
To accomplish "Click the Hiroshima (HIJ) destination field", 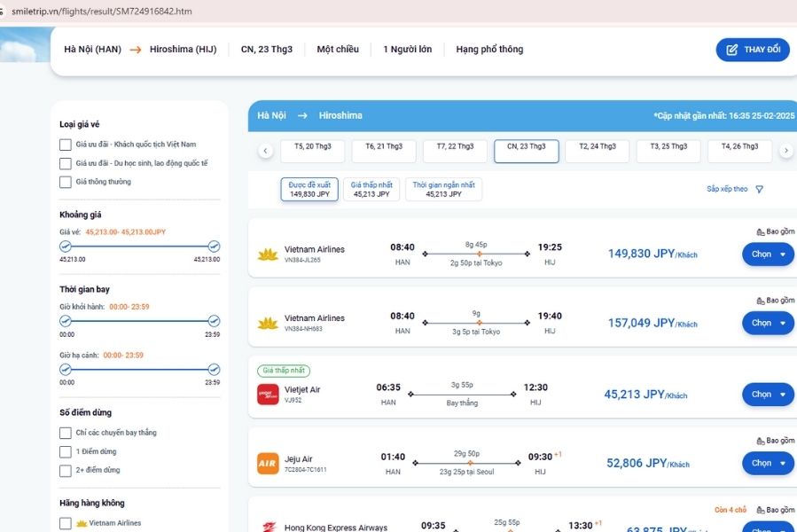I will pos(183,50).
